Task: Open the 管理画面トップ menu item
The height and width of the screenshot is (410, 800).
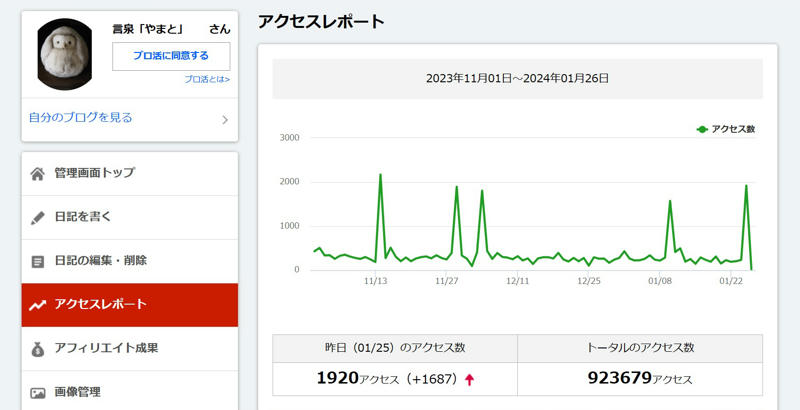Action: coord(95,173)
